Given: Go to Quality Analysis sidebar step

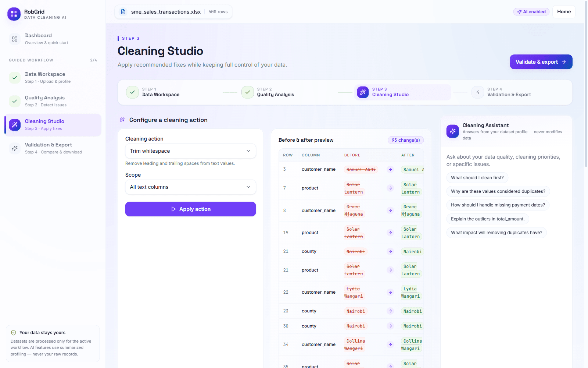Looking at the screenshot, I should click(x=53, y=101).
